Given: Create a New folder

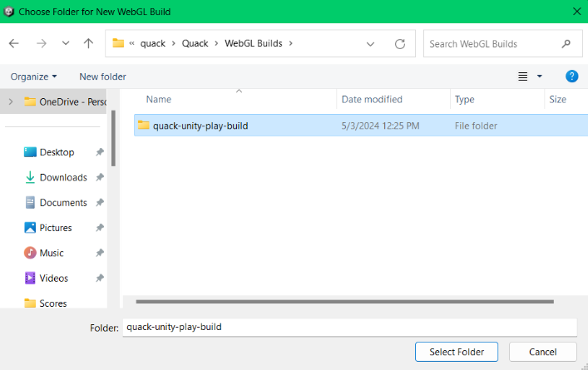Looking at the screenshot, I should click(x=103, y=76).
